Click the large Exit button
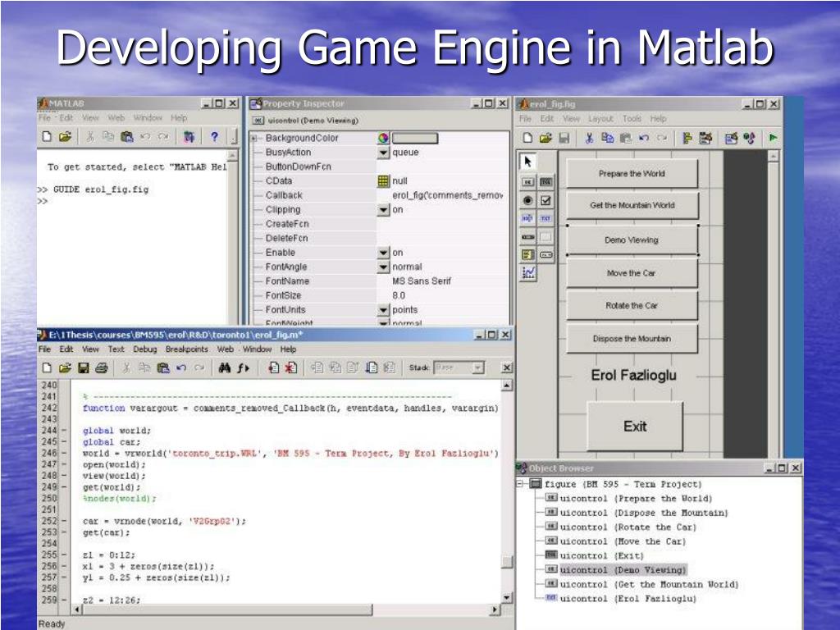The height and width of the screenshot is (630, 840). 635,427
